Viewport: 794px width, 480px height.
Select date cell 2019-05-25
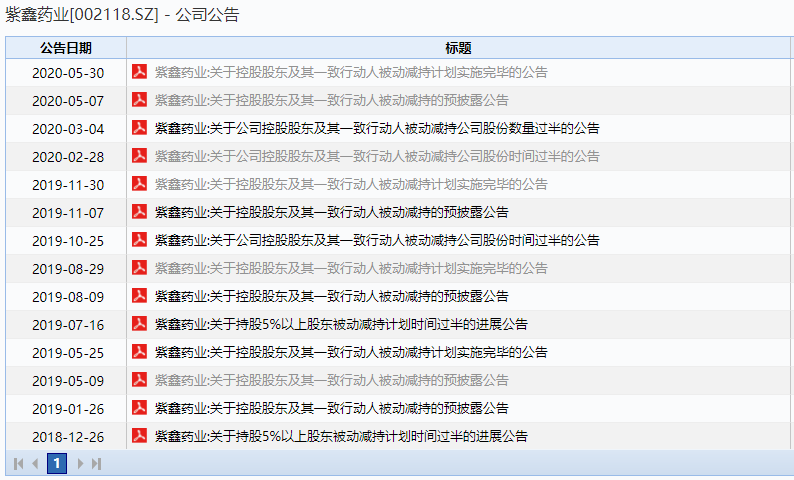[68, 353]
